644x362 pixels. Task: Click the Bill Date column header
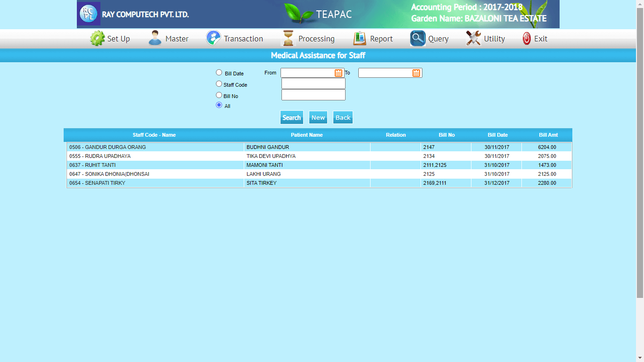point(498,135)
